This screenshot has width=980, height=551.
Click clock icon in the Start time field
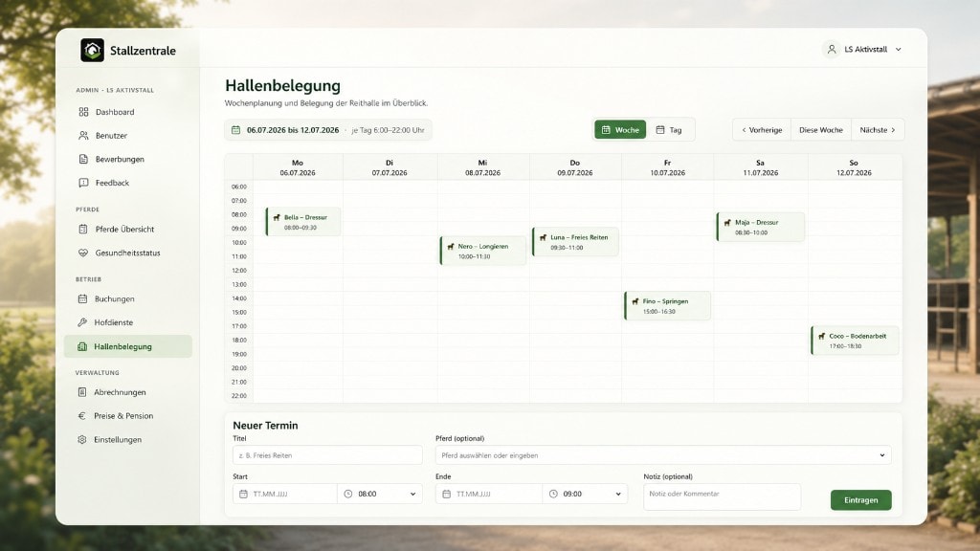click(348, 495)
